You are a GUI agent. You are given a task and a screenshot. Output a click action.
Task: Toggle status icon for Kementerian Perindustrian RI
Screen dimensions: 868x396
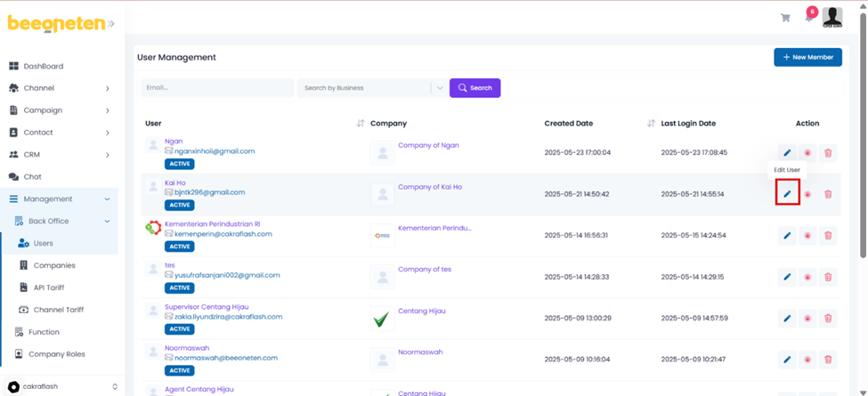[x=807, y=236]
